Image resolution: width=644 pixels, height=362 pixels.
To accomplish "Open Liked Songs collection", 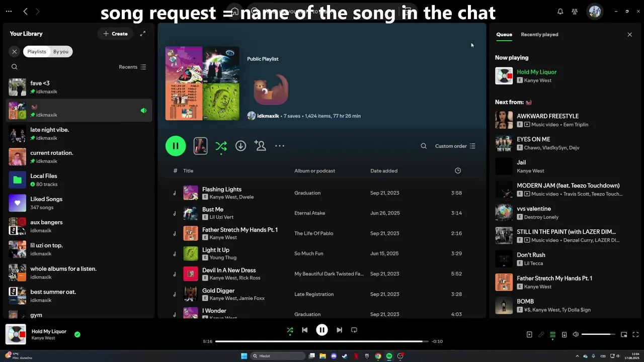I will coord(79,203).
